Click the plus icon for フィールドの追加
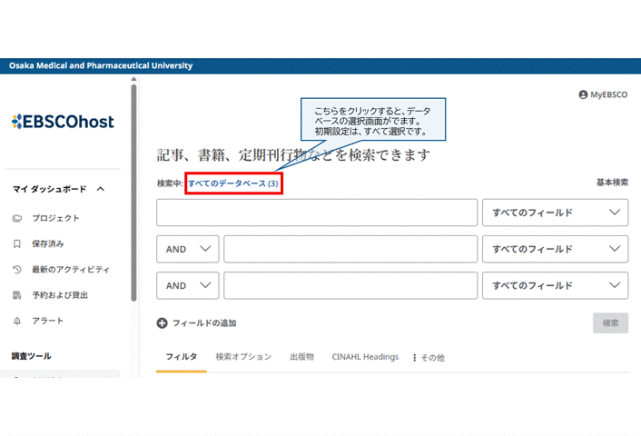 [x=162, y=323]
